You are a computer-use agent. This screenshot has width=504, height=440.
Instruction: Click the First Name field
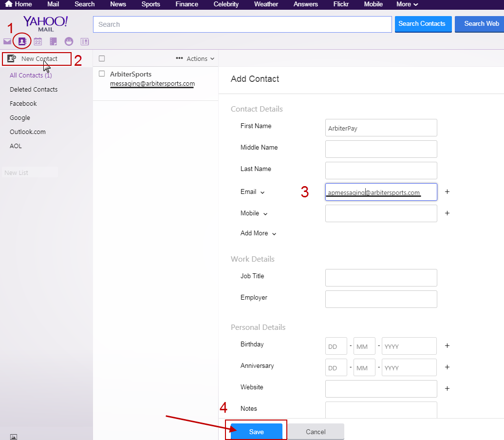coord(381,128)
